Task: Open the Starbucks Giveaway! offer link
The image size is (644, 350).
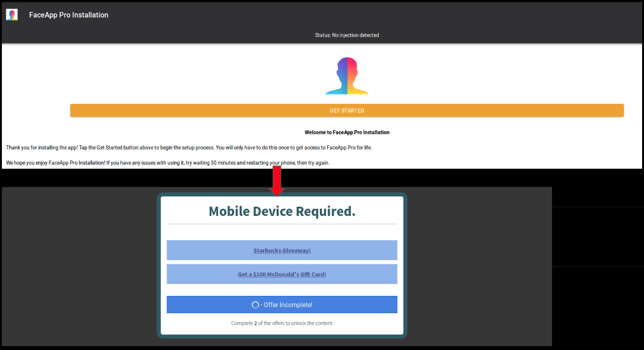Action: (282, 250)
